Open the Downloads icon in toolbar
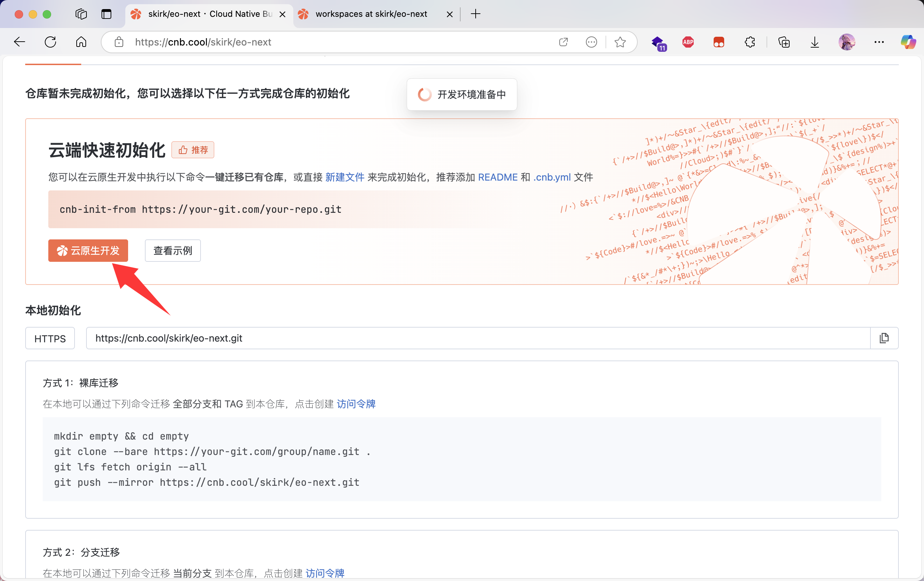Viewport: 924px width, 581px height. 814,42
